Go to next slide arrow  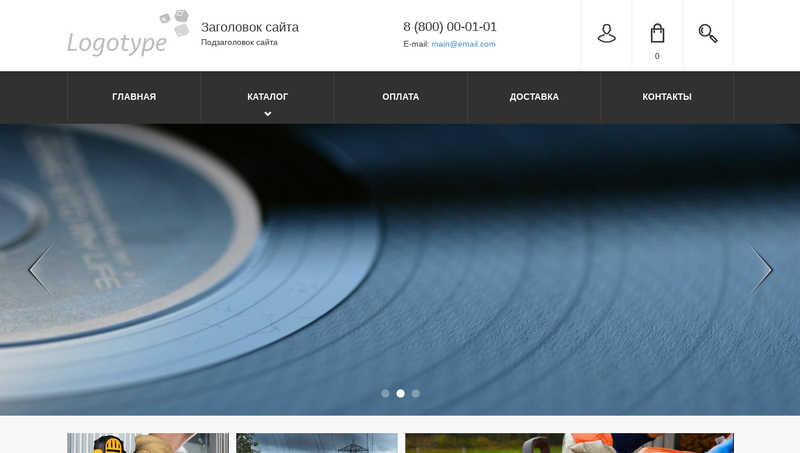click(x=760, y=269)
